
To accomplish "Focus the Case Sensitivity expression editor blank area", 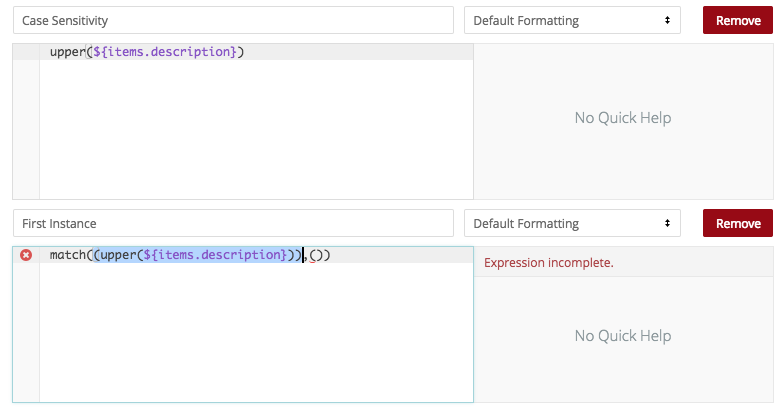I will [x=256, y=129].
